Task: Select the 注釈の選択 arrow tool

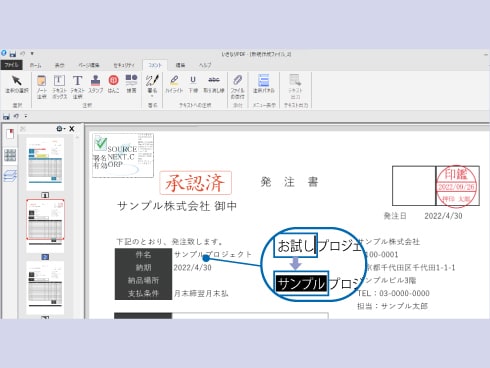Action: 17,84
